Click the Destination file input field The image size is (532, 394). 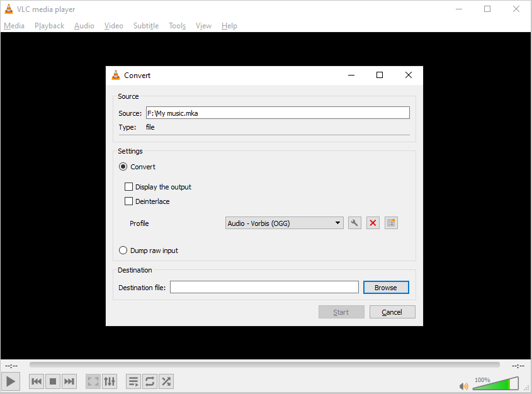tap(264, 287)
